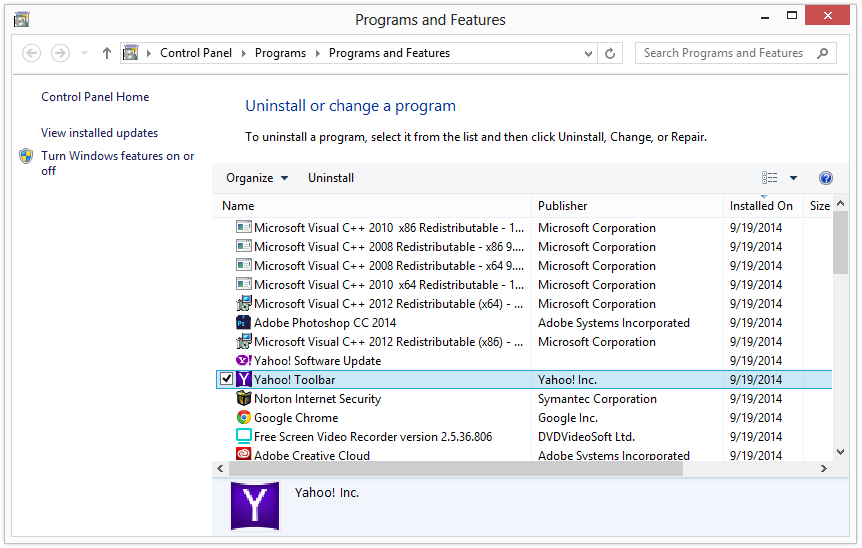The image size is (862, 548).
Task: Click the Adobe Photoshop CC 2014 icon
Action: coord(244,323)
